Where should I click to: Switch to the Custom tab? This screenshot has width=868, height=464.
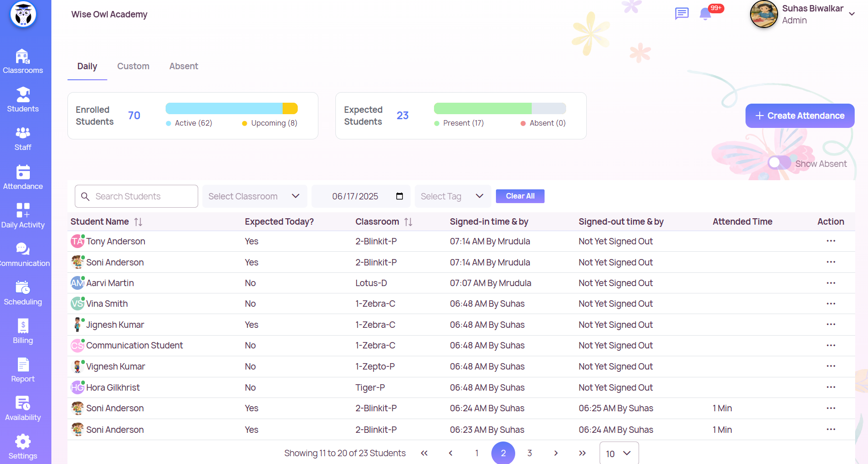(133, 66)
